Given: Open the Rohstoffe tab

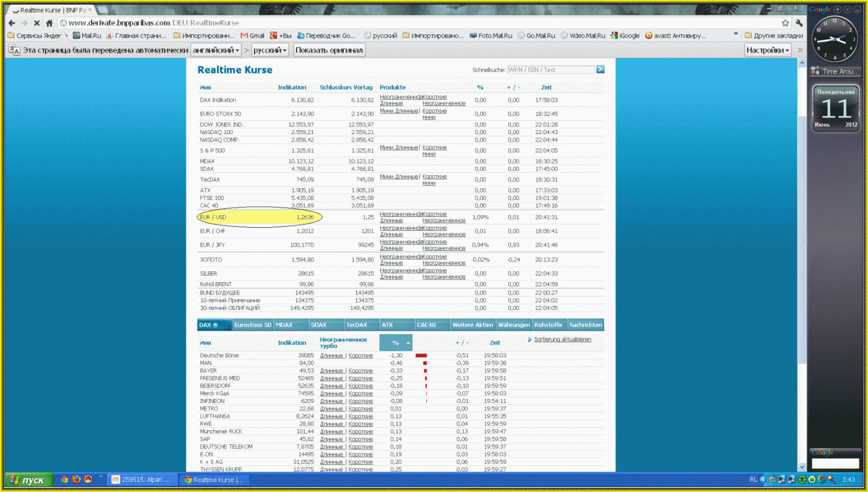Looking at the screenshot, I should tap(549, 325).
